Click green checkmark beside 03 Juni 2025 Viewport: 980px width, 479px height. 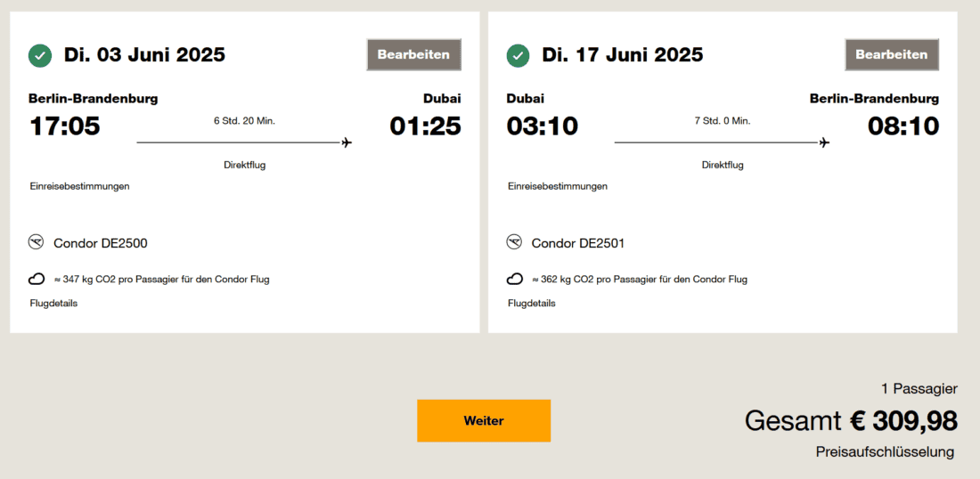40,56
